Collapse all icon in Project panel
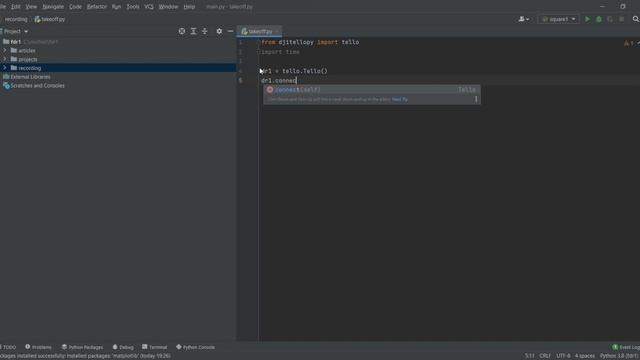The width and height of the screenshot is (640, 360). point(204,31)
